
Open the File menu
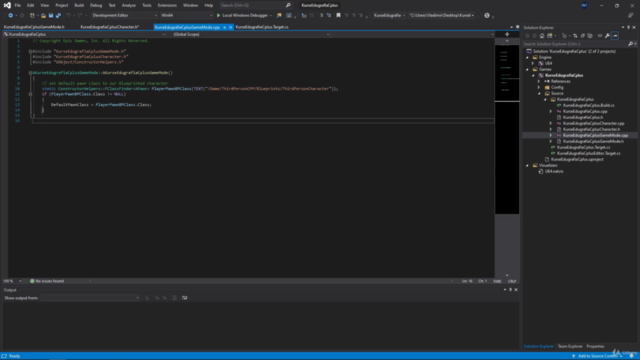point(18,5)
